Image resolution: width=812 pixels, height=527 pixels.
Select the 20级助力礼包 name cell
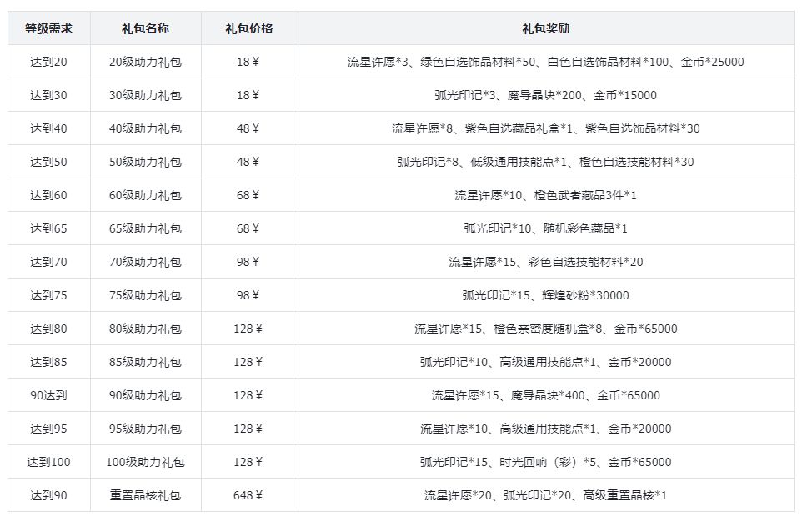point(146,62)
